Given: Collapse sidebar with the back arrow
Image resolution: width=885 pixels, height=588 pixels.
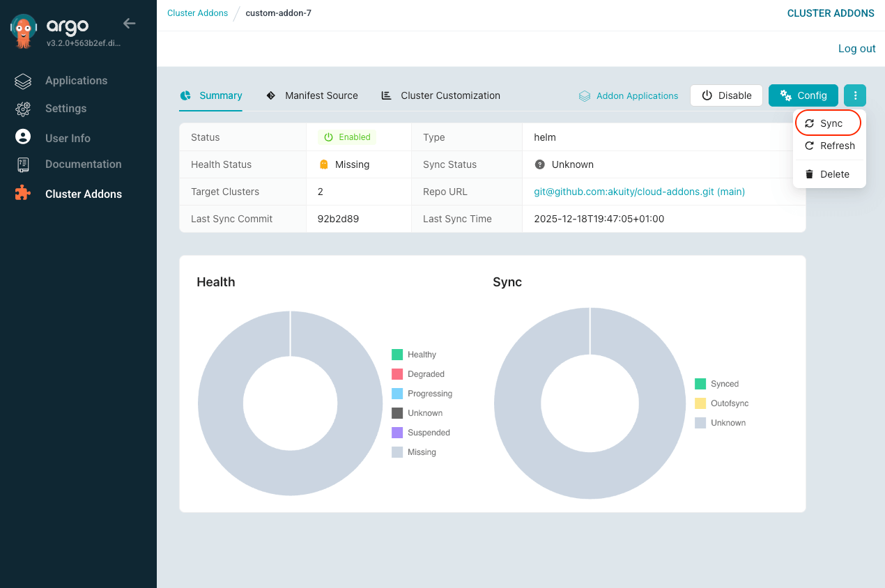Looking at the screenshot, I should (x=129, y=24).
